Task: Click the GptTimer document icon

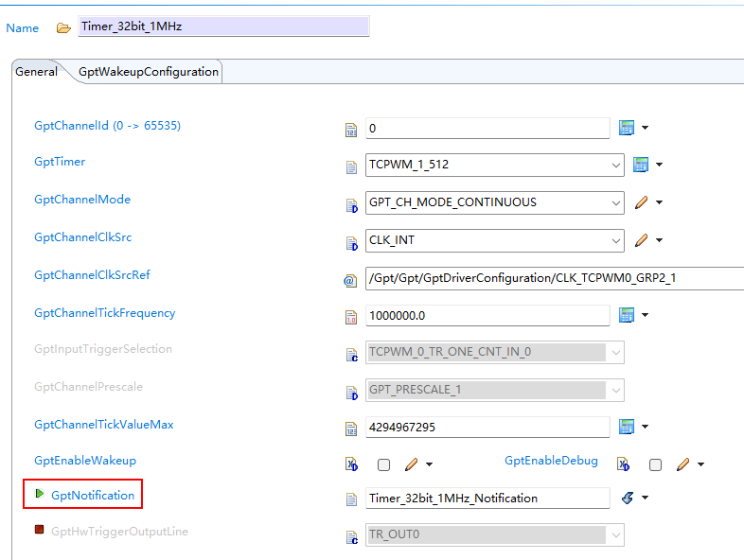Action: [x=351, y=166]
